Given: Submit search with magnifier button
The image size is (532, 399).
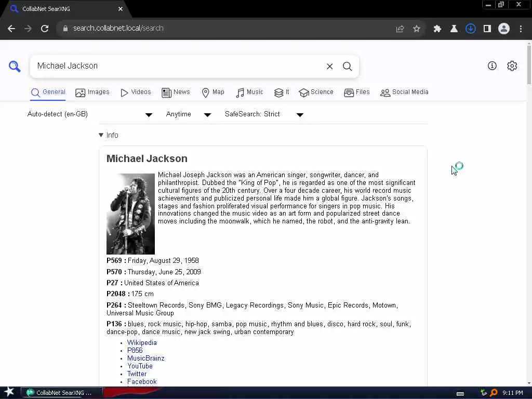Looking at the screenshot, I should (x=347, y=66).
